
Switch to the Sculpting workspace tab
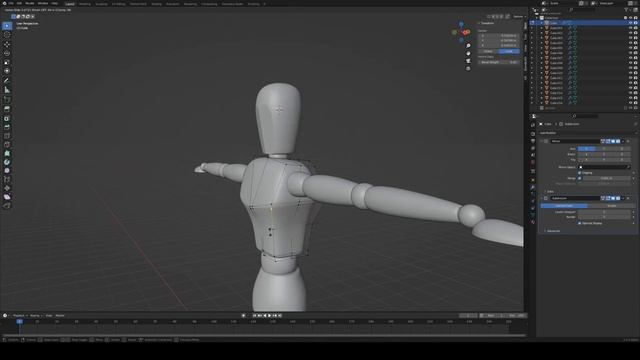click(x=101, y=4)
